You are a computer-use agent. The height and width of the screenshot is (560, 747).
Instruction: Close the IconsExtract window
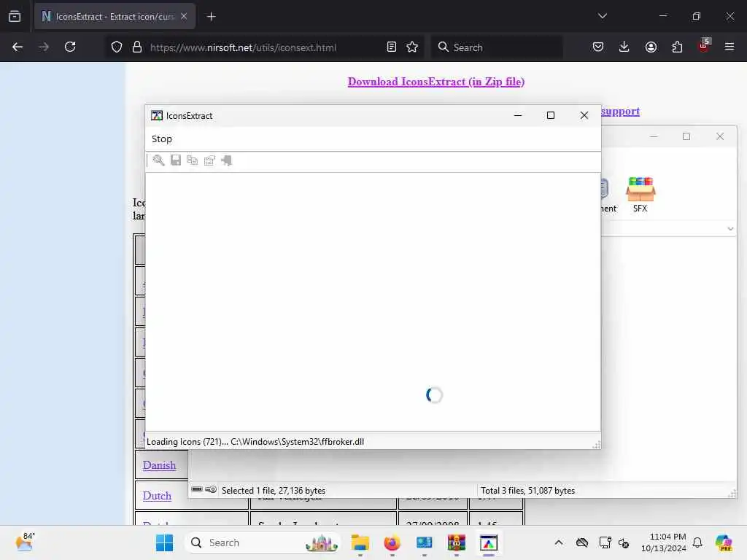point(584,115)
